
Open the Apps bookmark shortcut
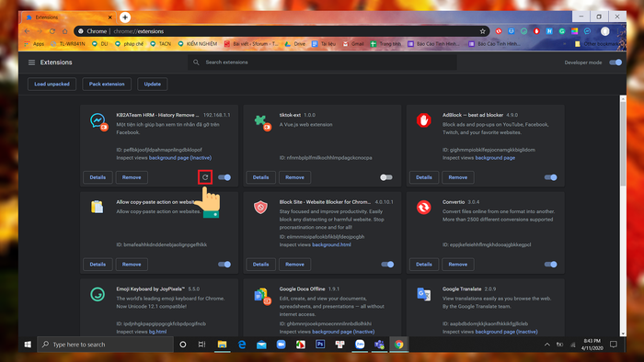34,43
